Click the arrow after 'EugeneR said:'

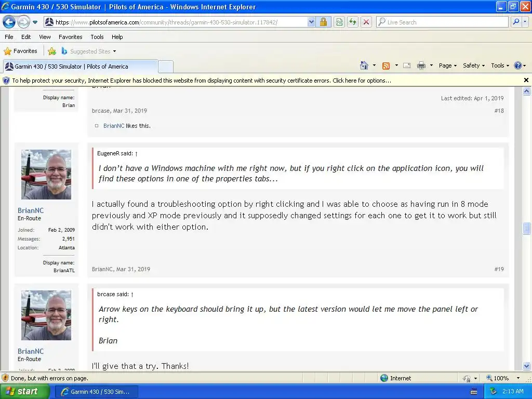tap(137, 154)
